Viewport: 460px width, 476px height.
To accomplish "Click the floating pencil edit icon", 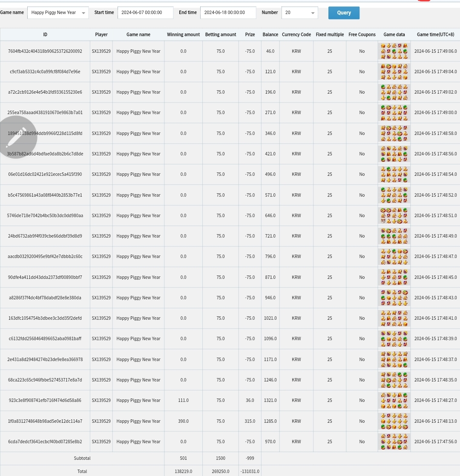I will [x=16, y=137].
